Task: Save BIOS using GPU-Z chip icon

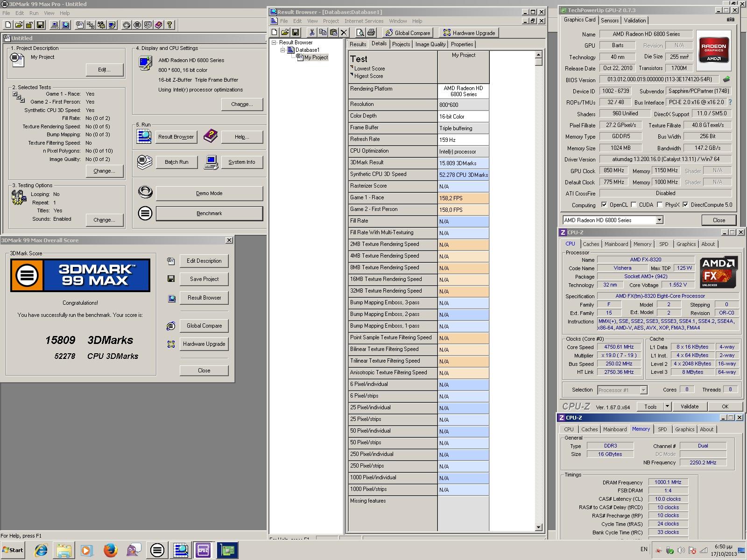Action: pyautogui.click(x=726, y=79)
